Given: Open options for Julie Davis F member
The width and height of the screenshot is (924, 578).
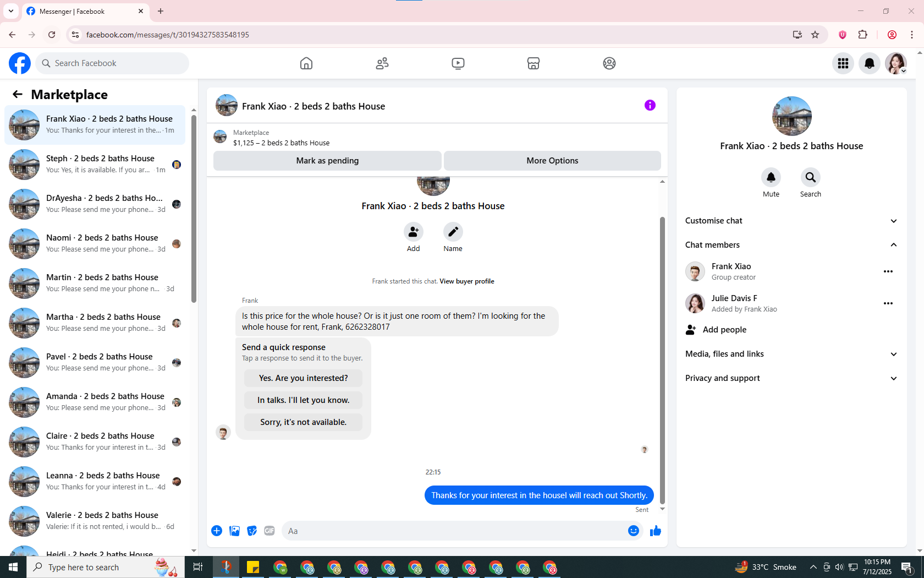Looking at the screenshot, I should point(888,303).
